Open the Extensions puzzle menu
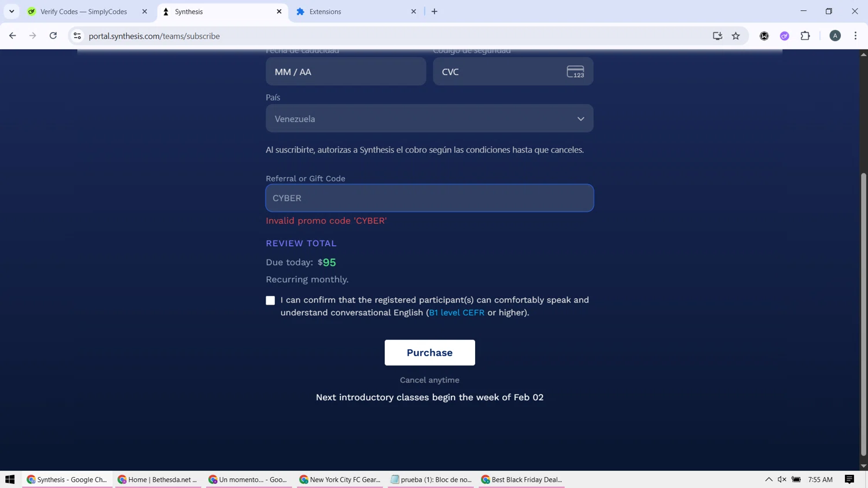 click(806, 36)
